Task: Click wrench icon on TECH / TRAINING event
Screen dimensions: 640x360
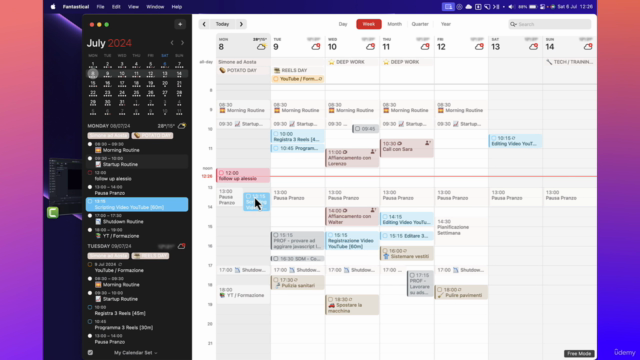Action: click(x=549, y=62)
